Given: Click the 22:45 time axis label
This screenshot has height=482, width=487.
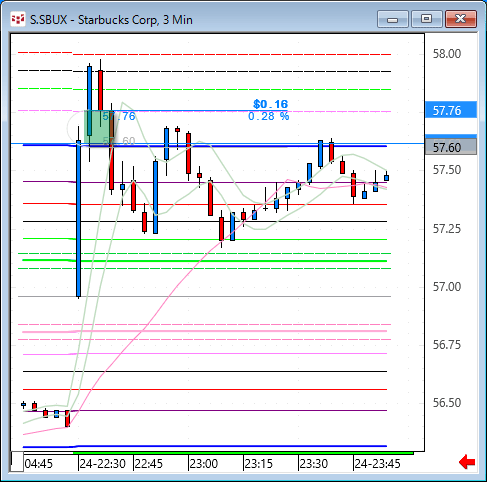Looking at the screenshot, I should point(149,463).
